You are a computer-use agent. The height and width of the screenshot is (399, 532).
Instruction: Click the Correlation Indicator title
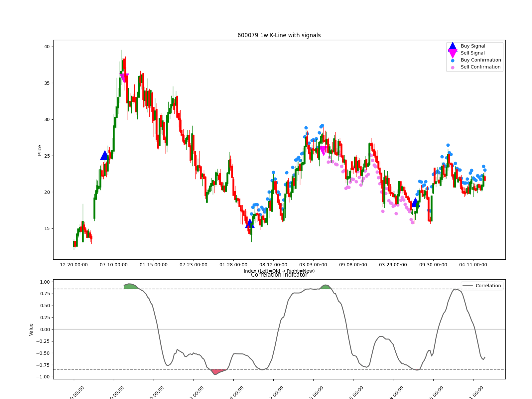279,275
